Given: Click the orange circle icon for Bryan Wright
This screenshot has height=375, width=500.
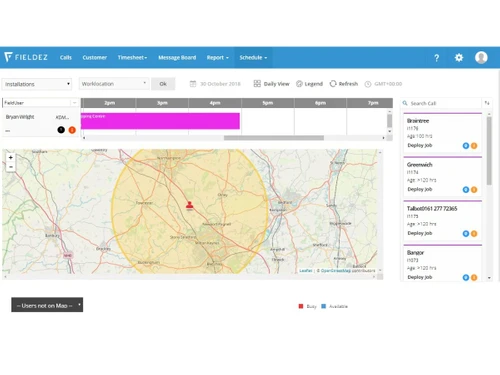Looking at the screenshot, I should click(x=72, y=130).
